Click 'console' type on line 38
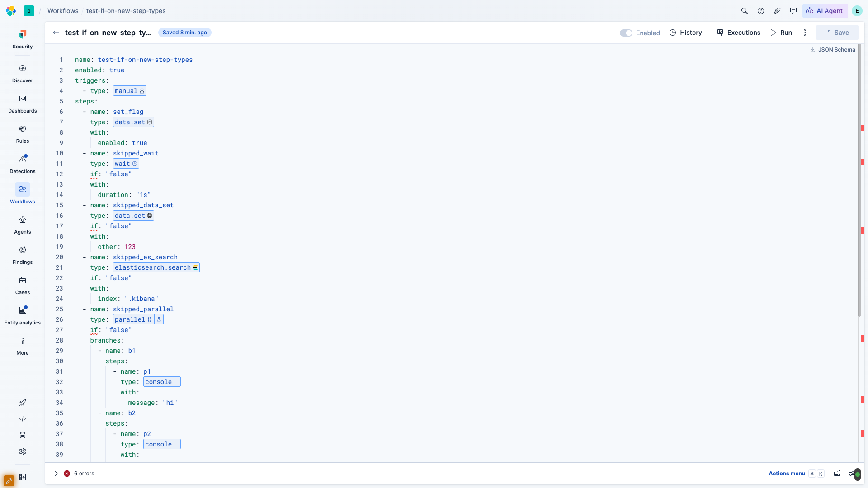Screen dimensions: 868x488 [162, 444]
